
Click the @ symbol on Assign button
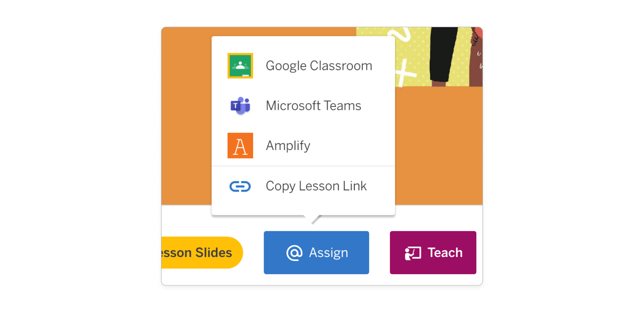(294, 253)
